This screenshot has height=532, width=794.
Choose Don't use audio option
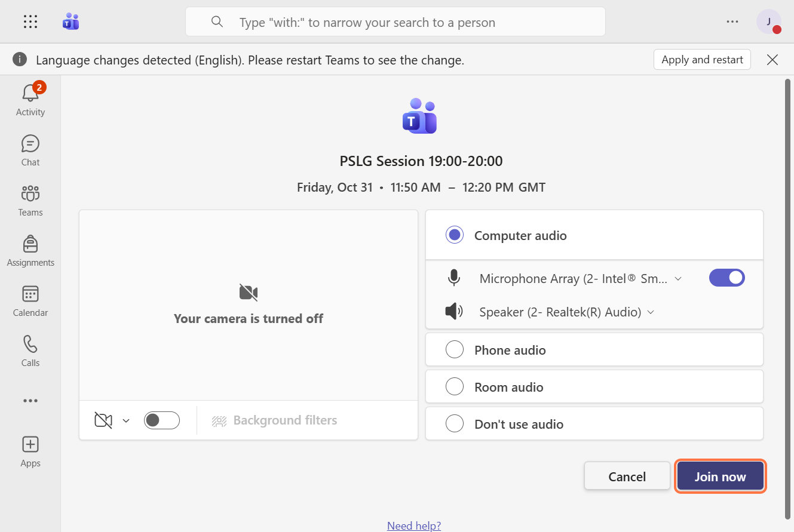(x=455, y=424)
